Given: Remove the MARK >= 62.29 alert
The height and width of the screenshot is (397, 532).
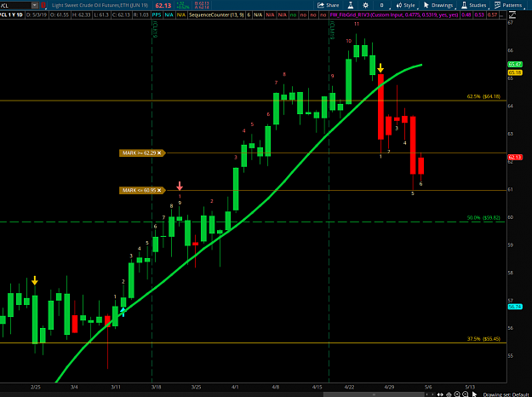Looking at the screenshot, I should [159, 152].
